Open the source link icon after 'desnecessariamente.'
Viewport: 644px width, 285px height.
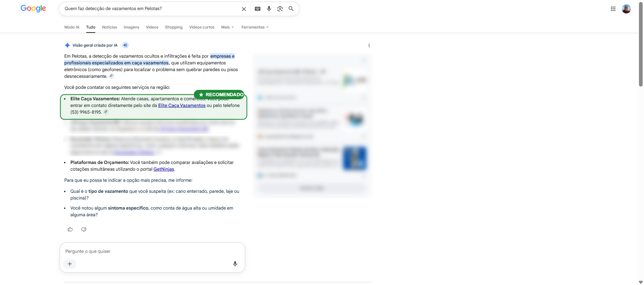[x=111, y=76]
